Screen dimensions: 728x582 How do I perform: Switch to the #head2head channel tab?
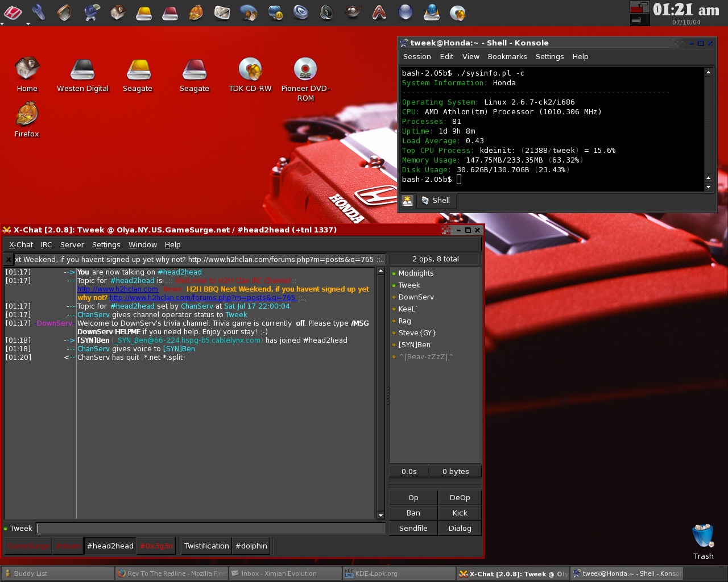(x=110, y=546)
